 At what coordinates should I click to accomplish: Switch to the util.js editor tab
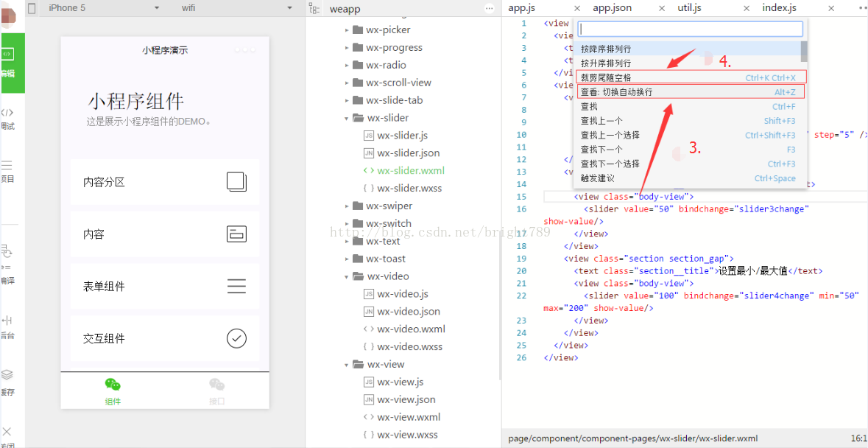point(689,8)
